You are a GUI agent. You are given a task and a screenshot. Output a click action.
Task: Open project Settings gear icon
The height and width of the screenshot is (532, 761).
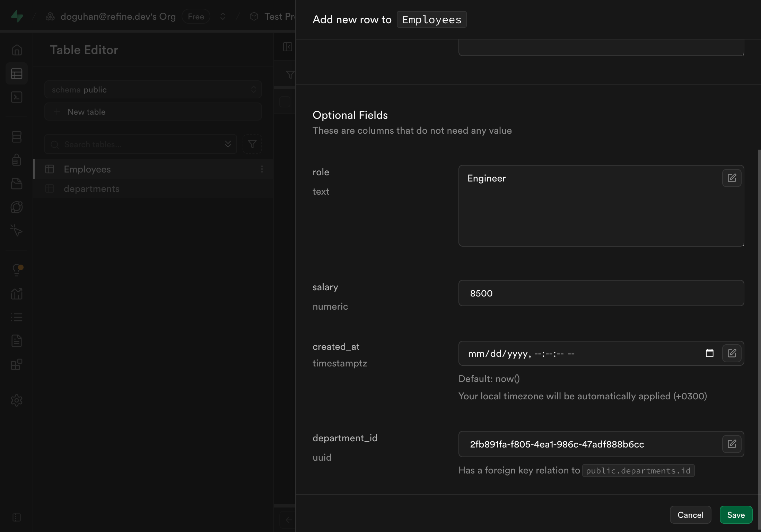click(17, 400)
